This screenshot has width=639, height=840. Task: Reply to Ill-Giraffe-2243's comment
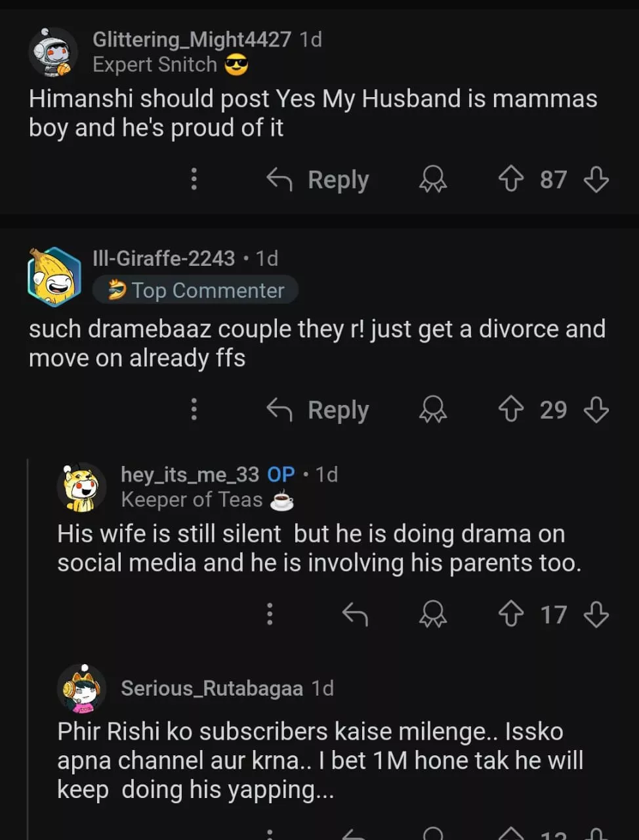click(318, 409)
